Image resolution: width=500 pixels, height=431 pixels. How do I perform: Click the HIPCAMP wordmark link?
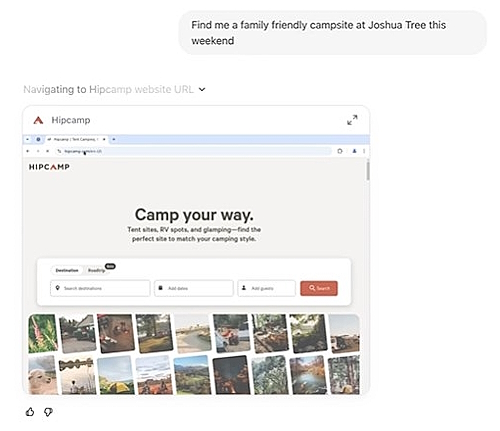49,167
